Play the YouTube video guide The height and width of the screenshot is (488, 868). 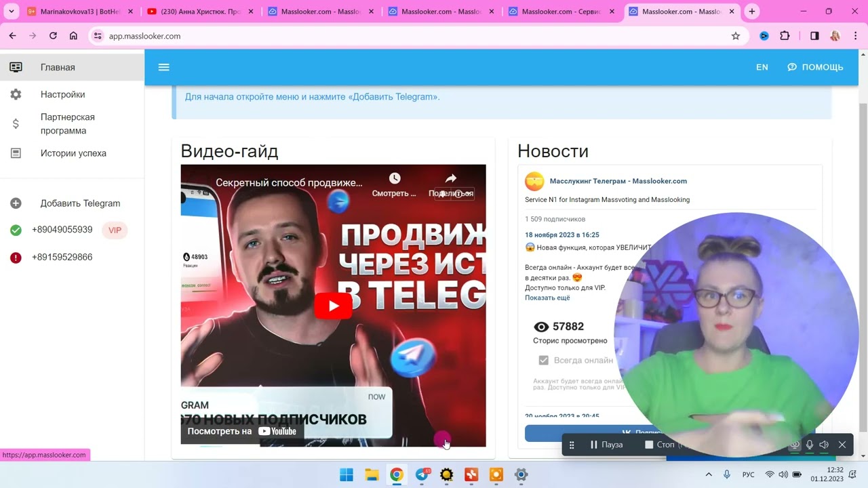click(333, 306)
